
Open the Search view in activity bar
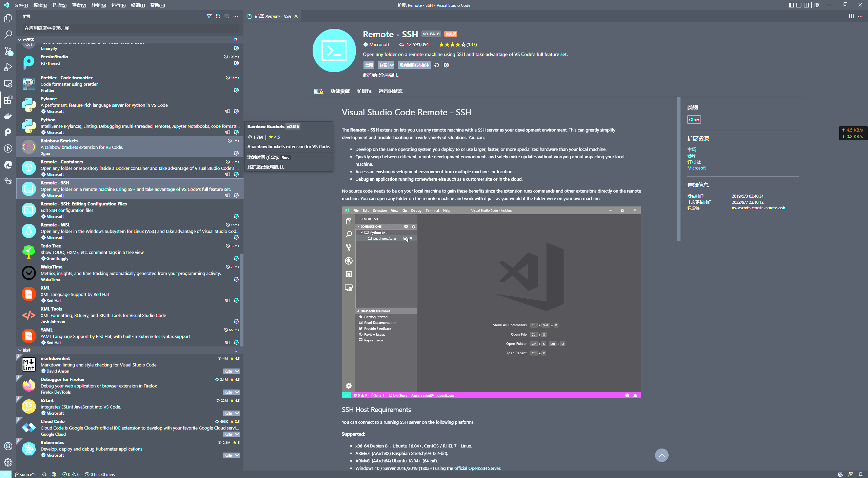point(8,35)
